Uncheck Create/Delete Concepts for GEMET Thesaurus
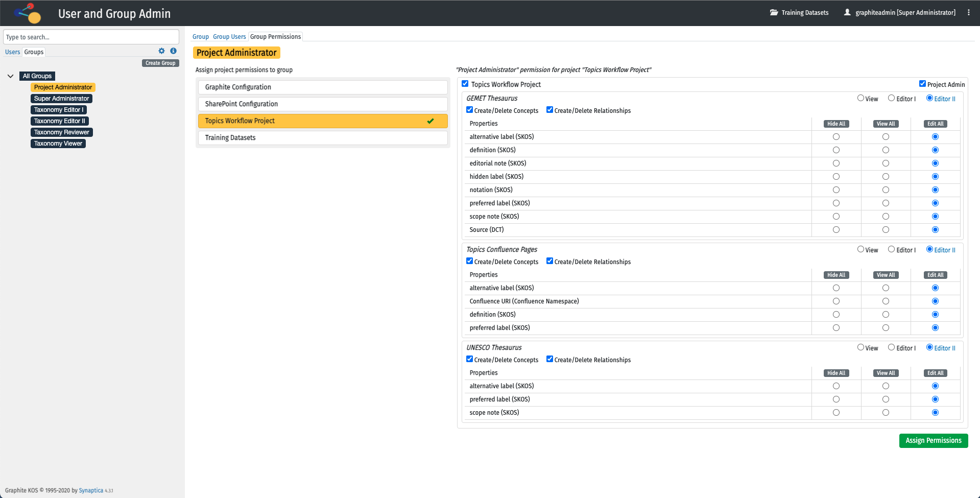This screenshot has height=498, width=980. [x=469, y=110]
